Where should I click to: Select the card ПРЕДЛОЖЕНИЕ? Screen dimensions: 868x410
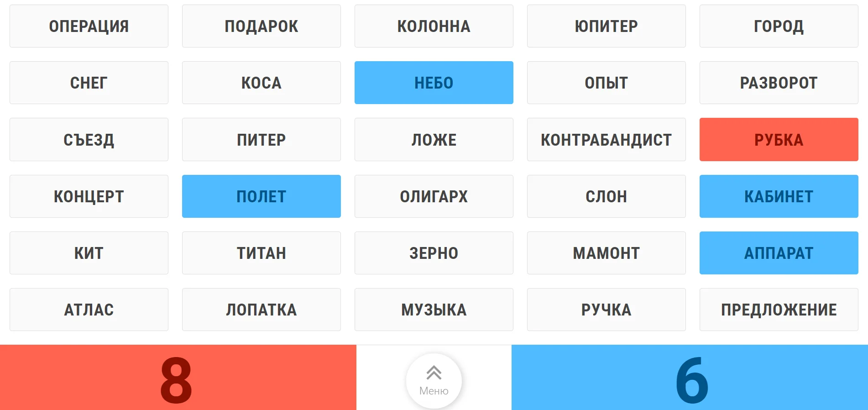click(778, 309)
